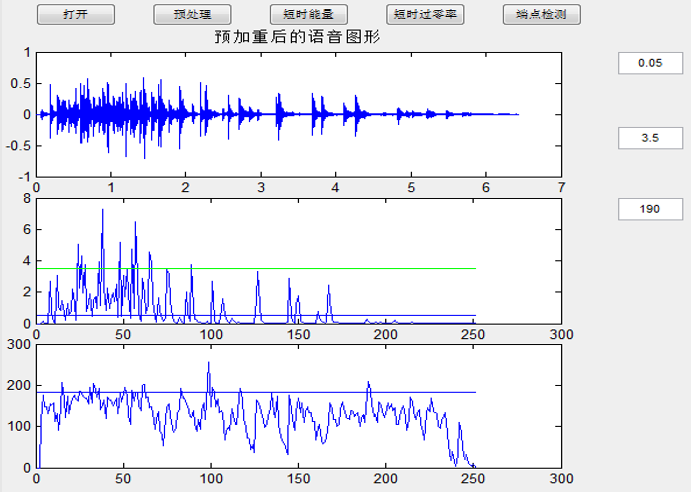
Task: Select the speech waveform plot
Action: 299,115
